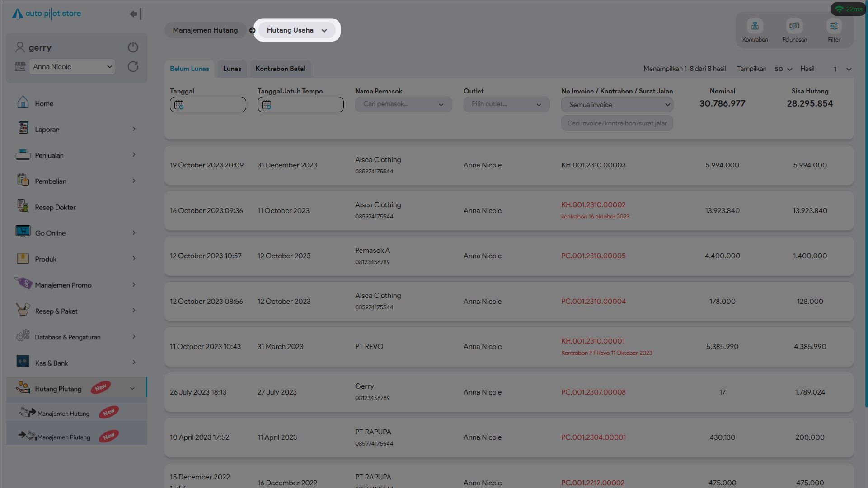Collapse the Hutang Piutang menu section
The image size is (868, 488).
click(132, 388)
